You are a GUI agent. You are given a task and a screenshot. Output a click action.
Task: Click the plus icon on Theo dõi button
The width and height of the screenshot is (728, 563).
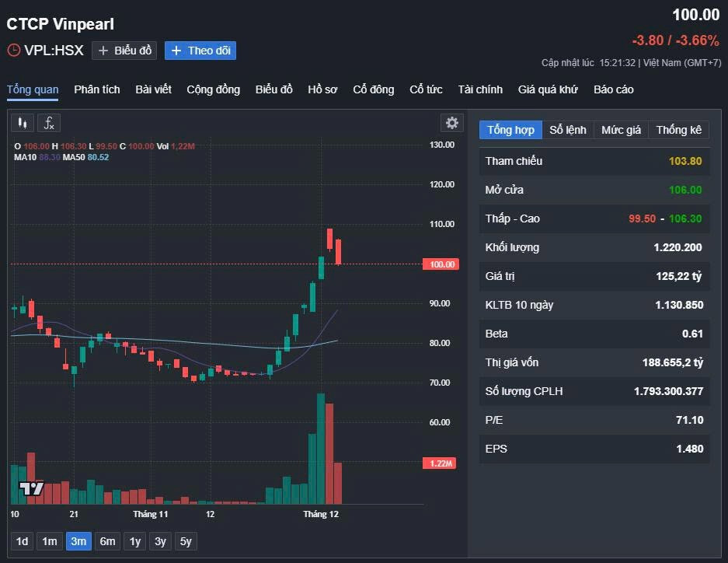coord(176,51)
